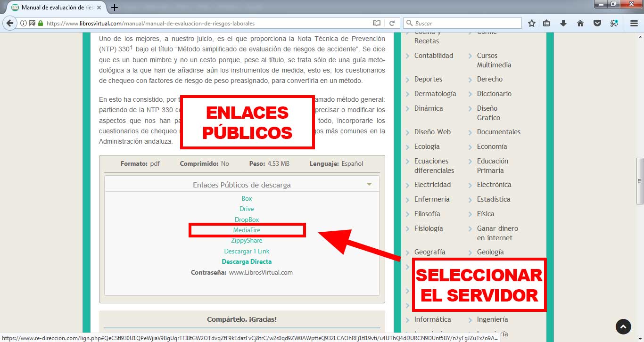Click the address bar URL field
Screen dimensions: 644x342
coord(207,23)
